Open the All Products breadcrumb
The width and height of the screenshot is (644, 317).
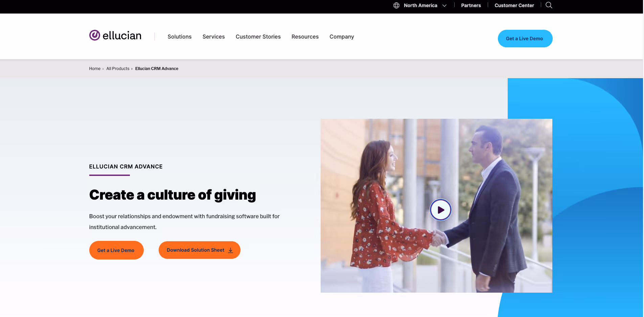coord(118,69)
